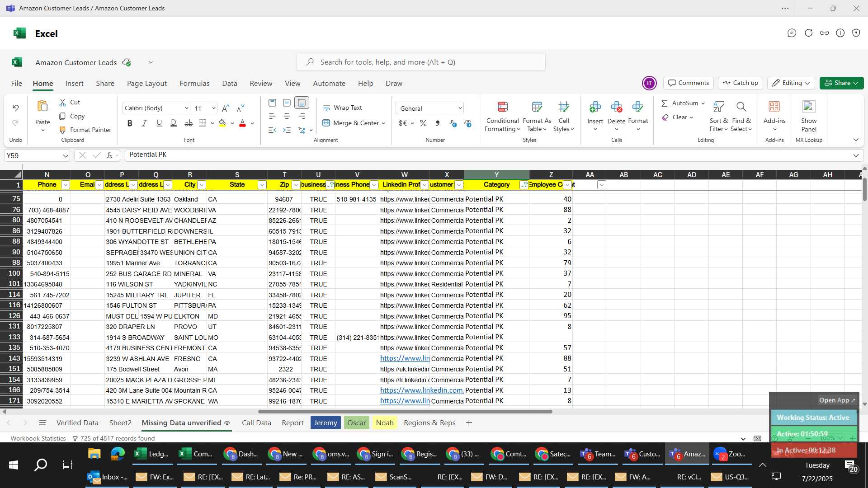Apply double underline formatting

(174, 123)
